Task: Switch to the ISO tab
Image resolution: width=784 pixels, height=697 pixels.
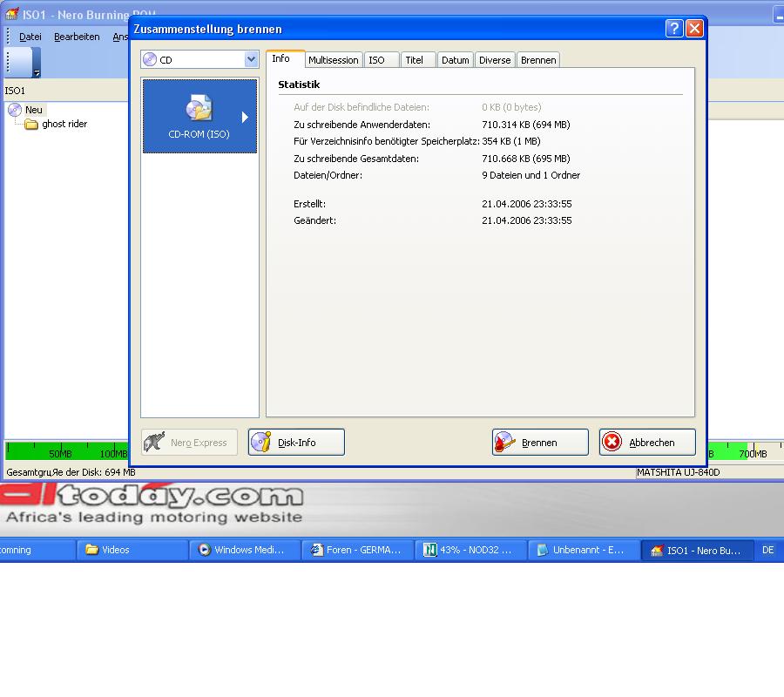Action: tap(382, 60)
